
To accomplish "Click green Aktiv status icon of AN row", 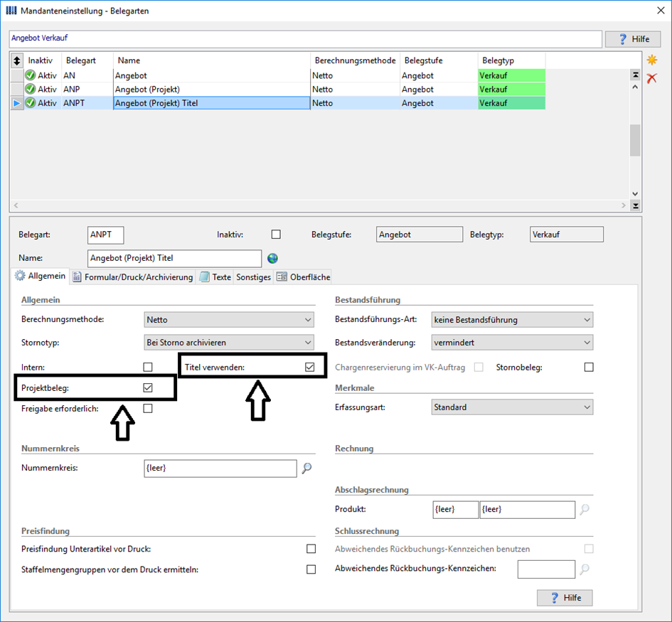I will click(30, 75).
